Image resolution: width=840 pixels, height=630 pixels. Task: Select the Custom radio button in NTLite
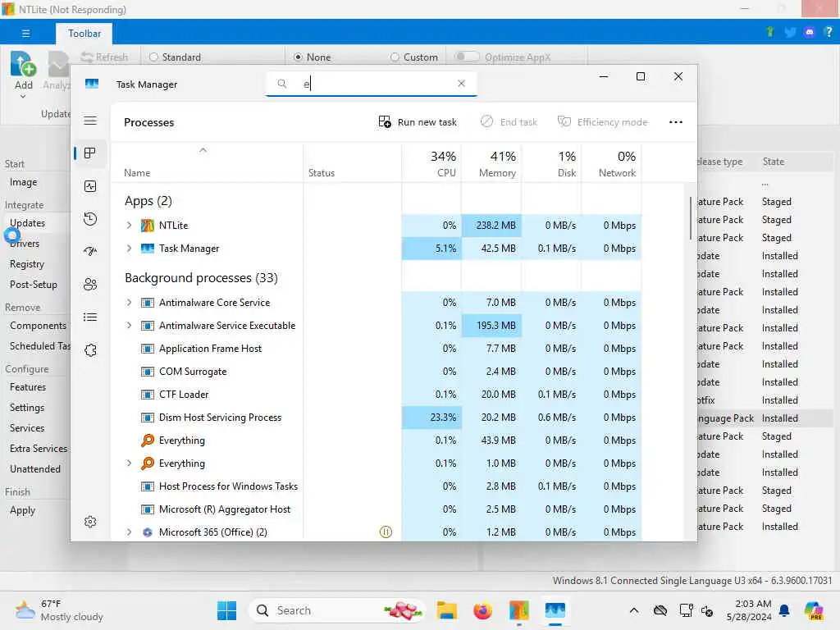click(395, 57)
